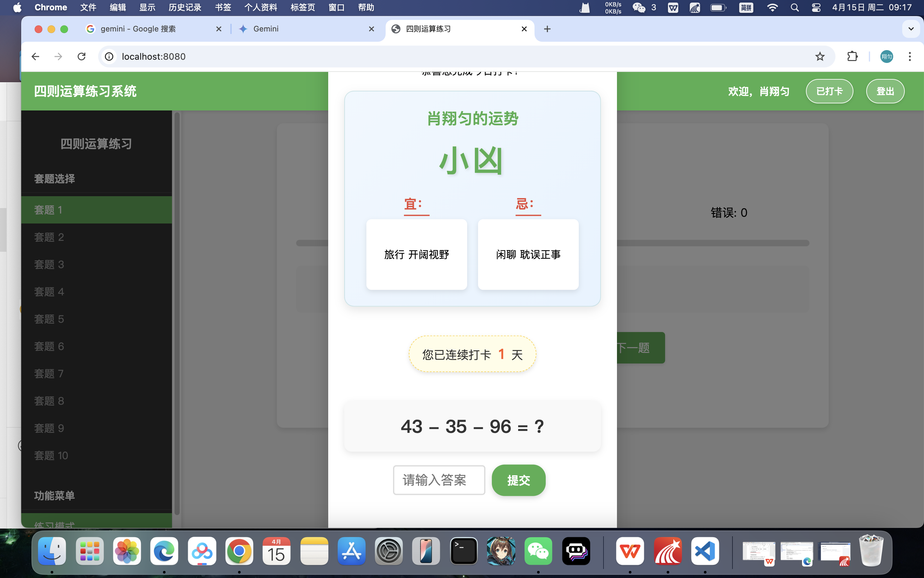Open Microsoft Edge from the Dock
Screen dimensions: 924x578
point(164,551)
